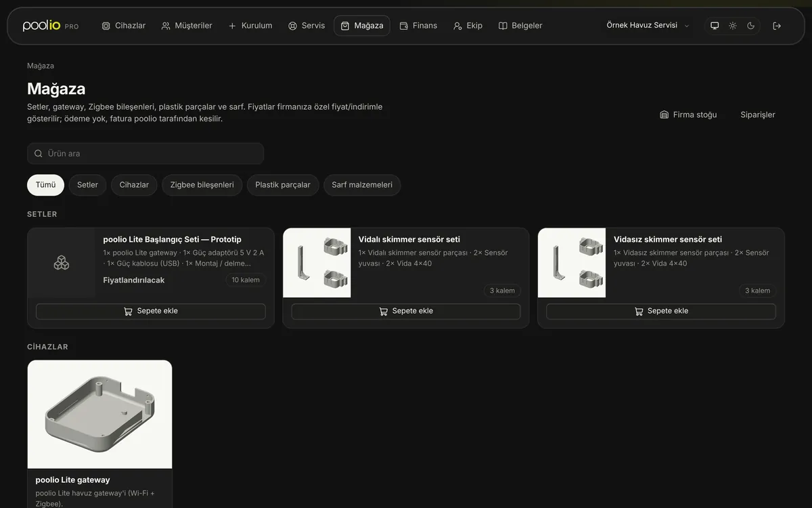Click the logout icon

[x=777, y=26]
